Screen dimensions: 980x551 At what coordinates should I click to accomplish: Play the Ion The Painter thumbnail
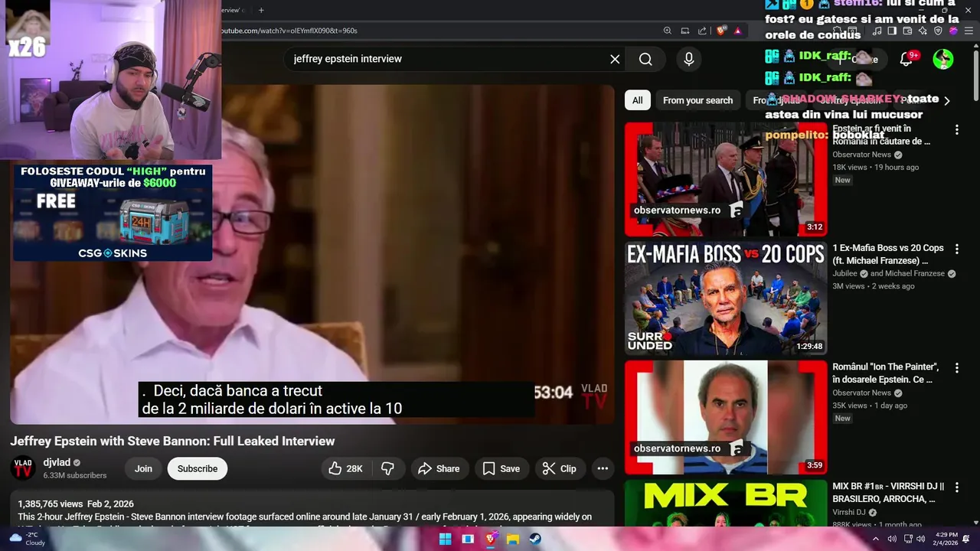click(726, 417)
